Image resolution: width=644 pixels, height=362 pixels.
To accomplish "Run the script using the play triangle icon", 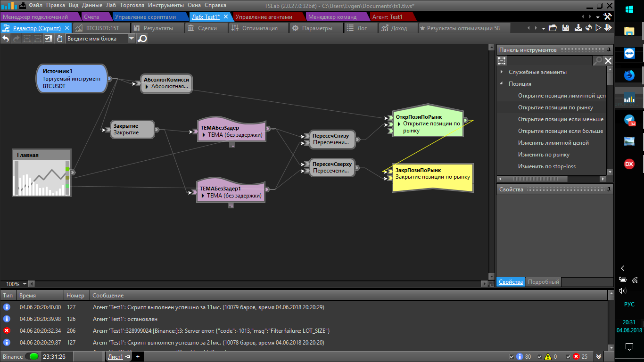I will [x=598, y=28].
